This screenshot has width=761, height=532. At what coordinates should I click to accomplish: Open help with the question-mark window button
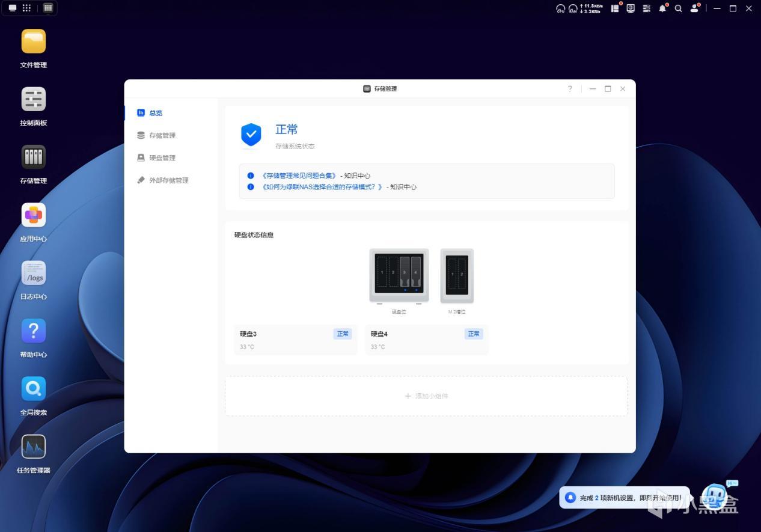click(570, 88)
